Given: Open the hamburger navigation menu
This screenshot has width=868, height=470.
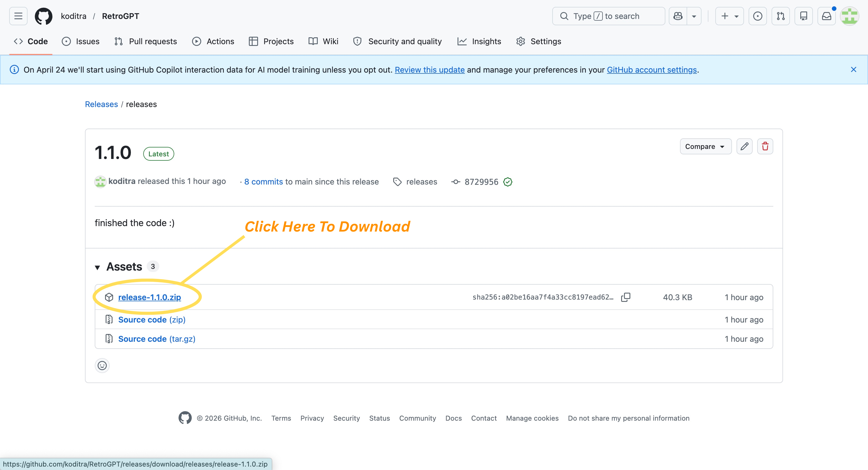Looking at the screenshot, I should (18, 16).
